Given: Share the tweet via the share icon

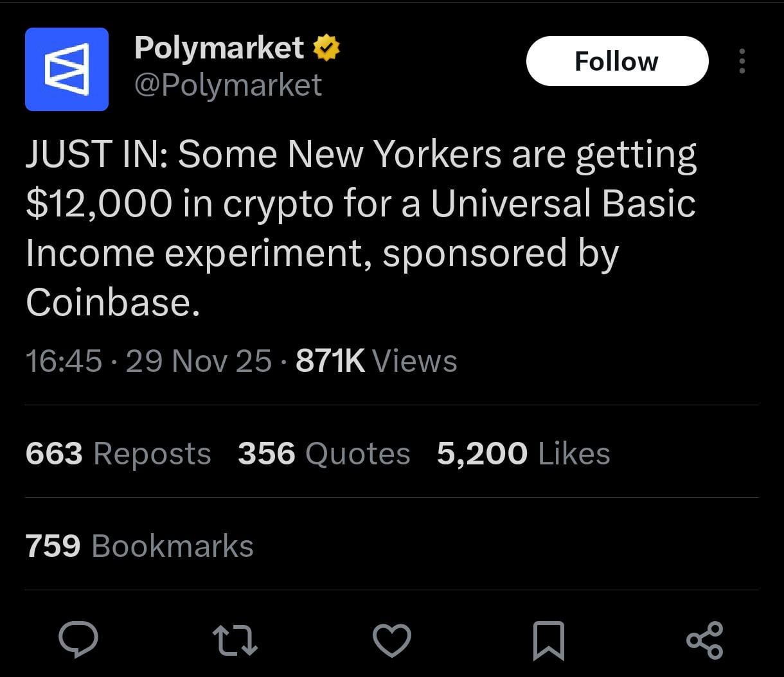Looking at the screenshot, I should 705,640.
